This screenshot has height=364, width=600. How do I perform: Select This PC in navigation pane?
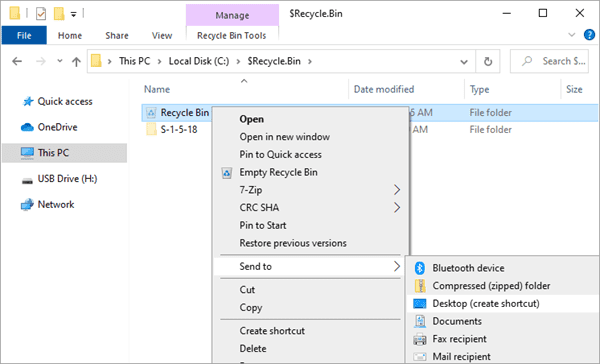(64, 153)
